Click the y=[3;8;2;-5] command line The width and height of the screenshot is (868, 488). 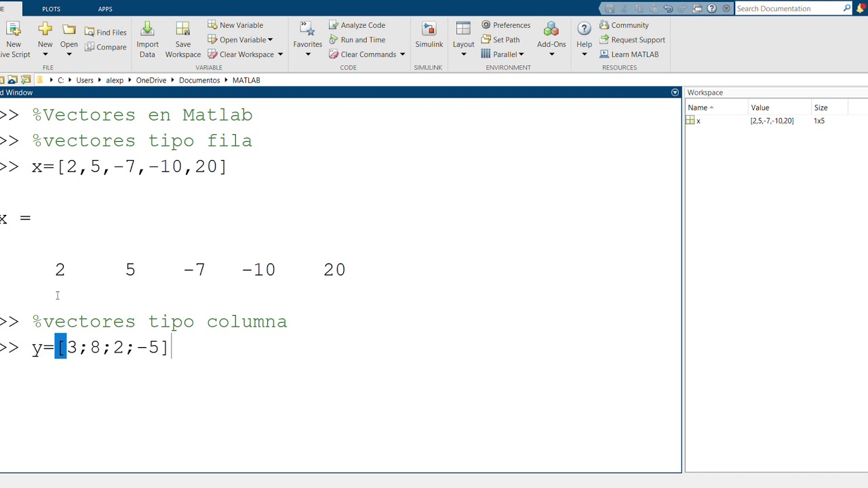(x=100, y=348)
